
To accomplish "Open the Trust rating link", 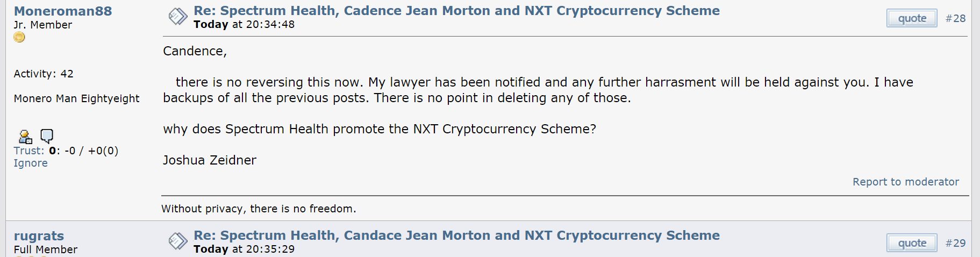I will (29, 151).
